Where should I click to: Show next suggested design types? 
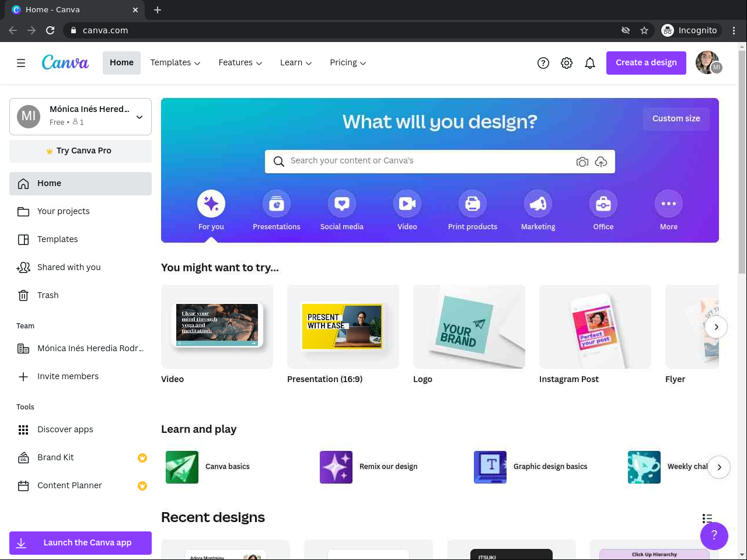click(716, 327)
